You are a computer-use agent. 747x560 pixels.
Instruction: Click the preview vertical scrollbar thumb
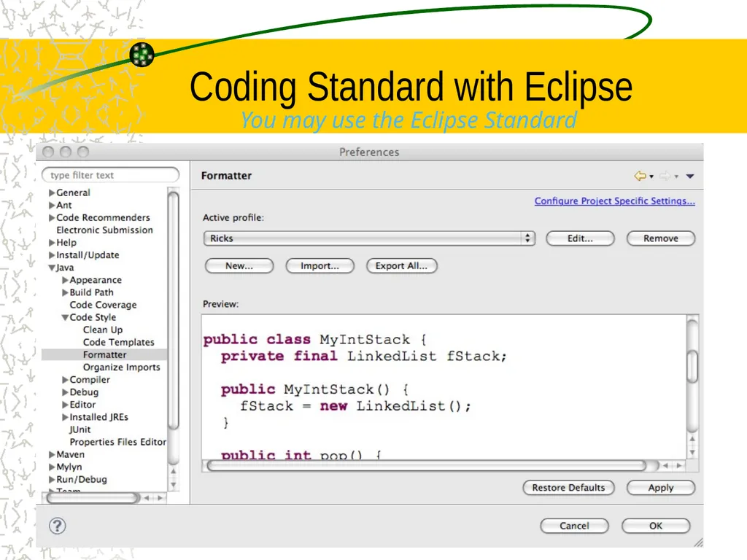point(692,366)
